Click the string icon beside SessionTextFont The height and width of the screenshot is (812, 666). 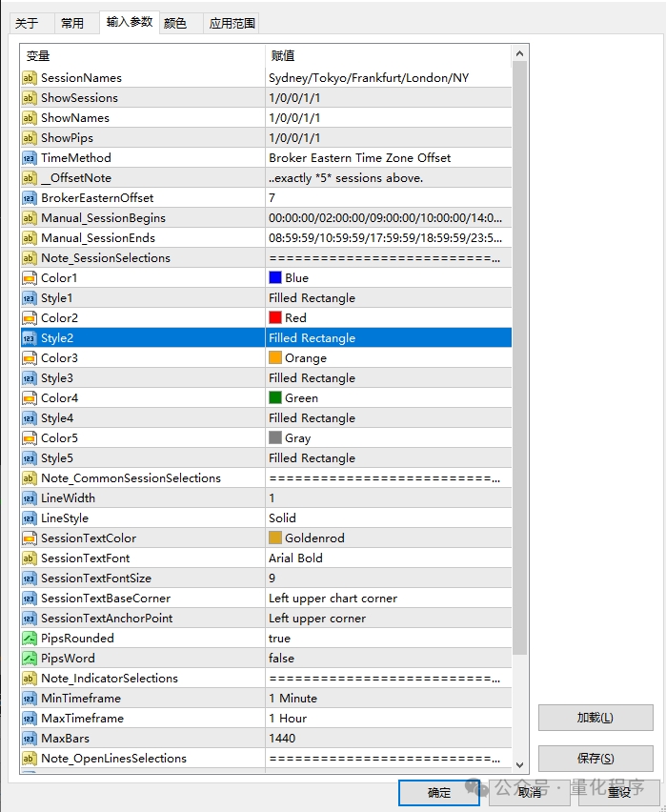[29, 558]
